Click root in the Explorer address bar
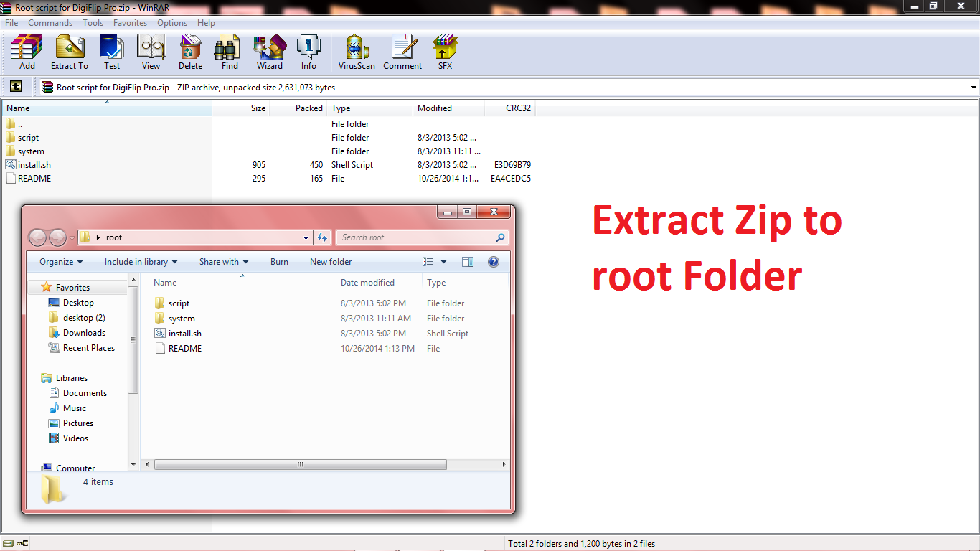 (114, 237)
